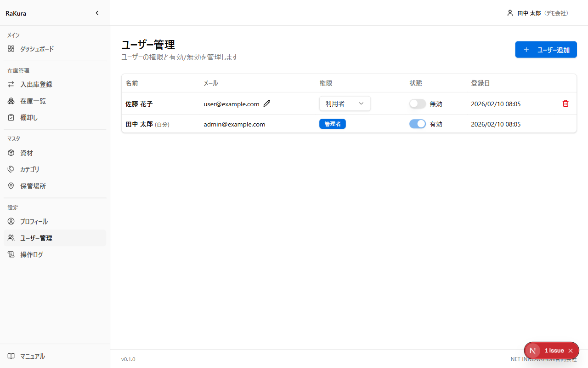
Task: Click the dashboard grid icon
Action: point(11,49)
